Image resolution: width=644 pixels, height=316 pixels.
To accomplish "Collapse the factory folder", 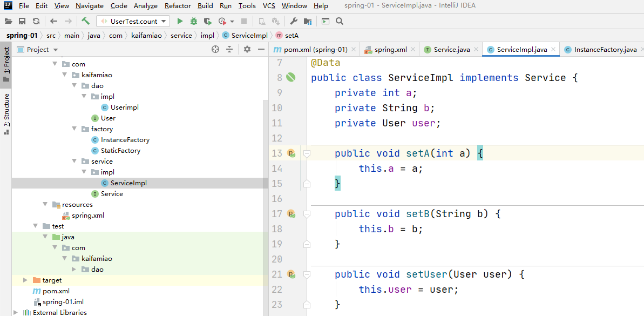I will pos(74,129).
